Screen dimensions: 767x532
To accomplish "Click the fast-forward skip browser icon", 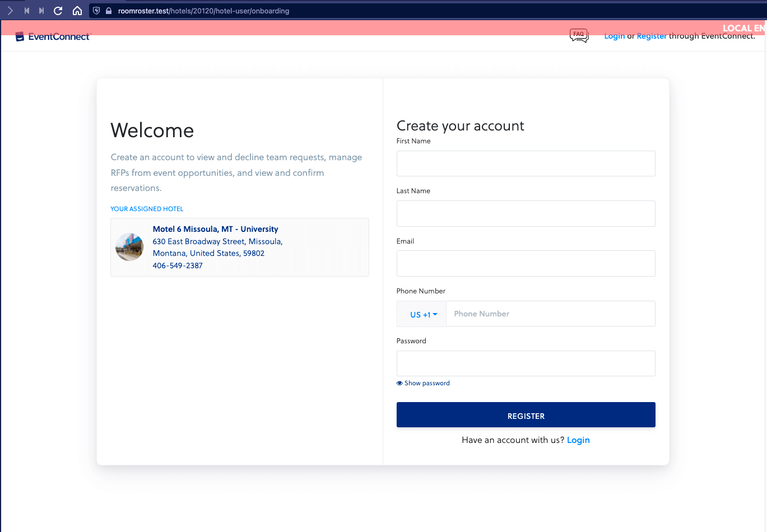I will 41,11.
